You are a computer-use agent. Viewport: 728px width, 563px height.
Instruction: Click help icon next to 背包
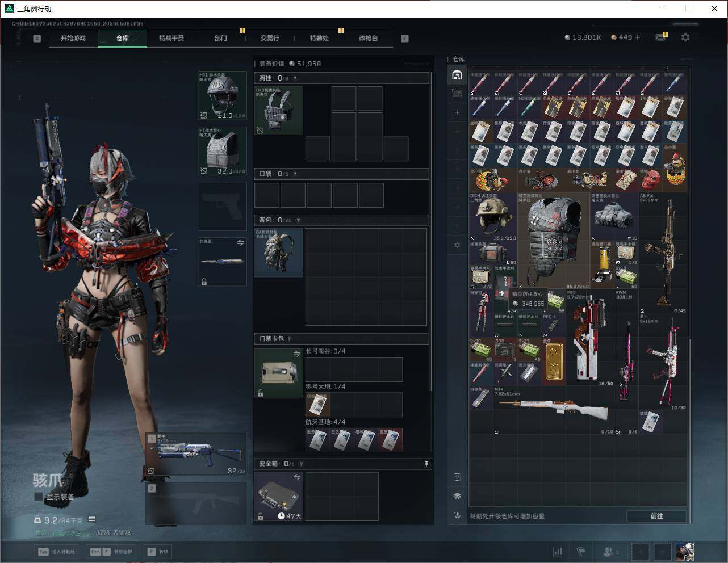(298, 220)
